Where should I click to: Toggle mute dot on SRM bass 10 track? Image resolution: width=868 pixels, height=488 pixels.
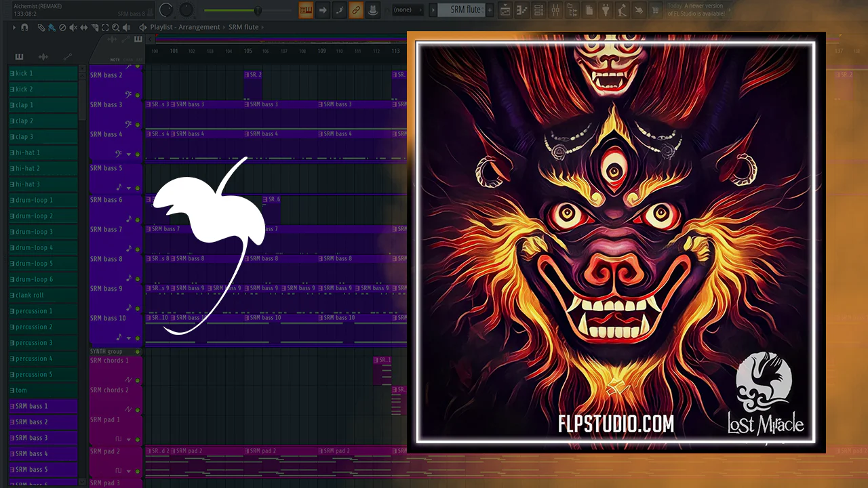point(138,338)
